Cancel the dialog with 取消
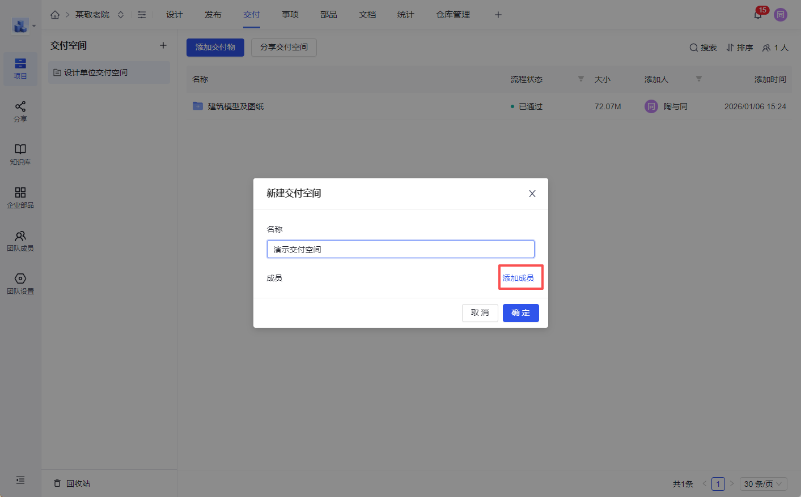Screen dimensions: 801x497 tap(479, 313)
